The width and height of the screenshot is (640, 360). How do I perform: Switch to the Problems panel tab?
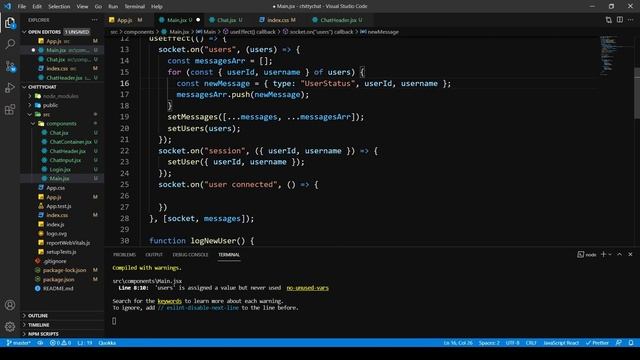pos(124,254)
